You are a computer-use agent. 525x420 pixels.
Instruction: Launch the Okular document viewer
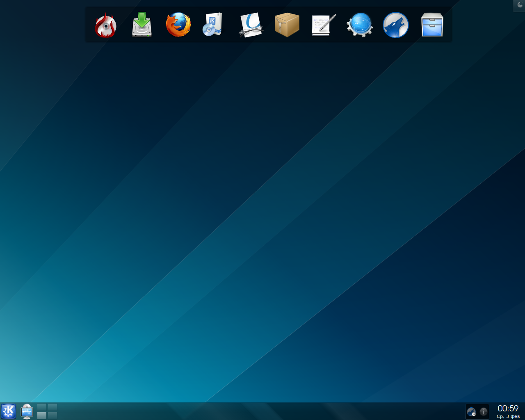point(250,25)
